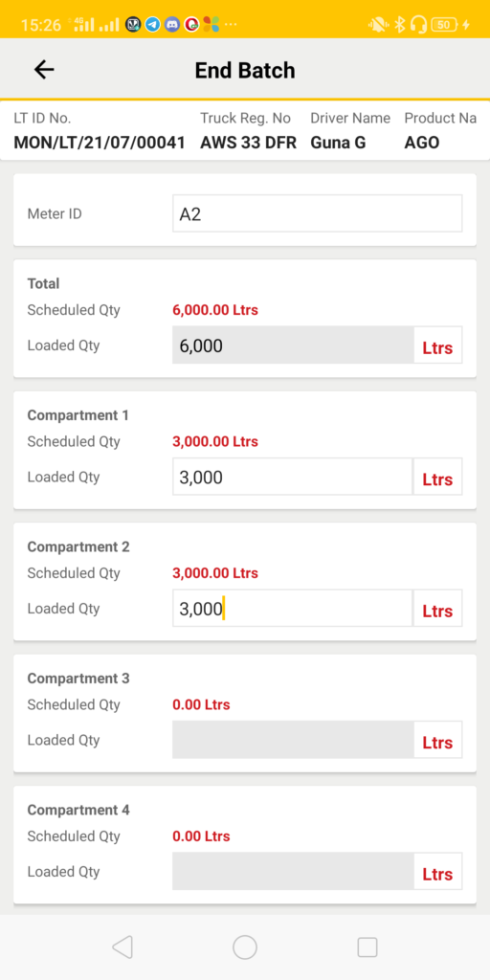Focus the Meter ID input field
This screenshot has height=980, width=490.
[x=318, y=213]
